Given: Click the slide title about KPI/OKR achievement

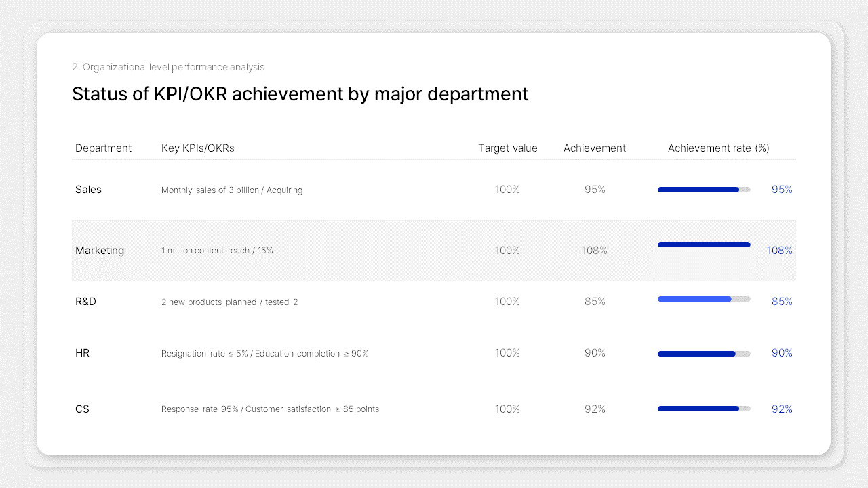Looking at the screenshot, I should 300,94.
